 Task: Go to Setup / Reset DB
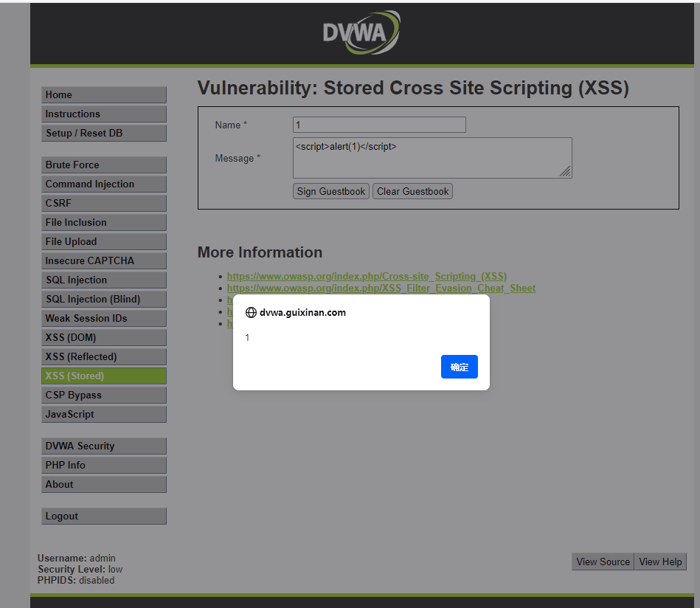click(103, 133)
